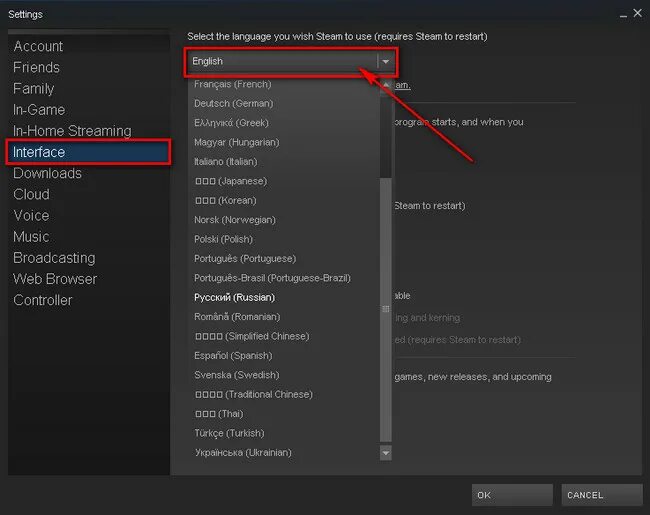The height and width of the screenshot is (515, 650).
Task: Click the language dropdown arrow button
Action: click(x=386, y=61)
